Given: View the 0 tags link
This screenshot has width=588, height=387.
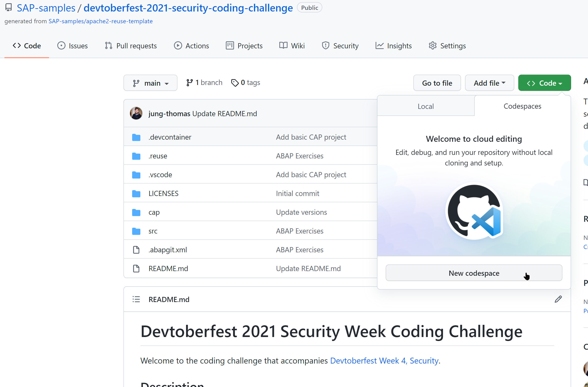Looking at the screenshot, I should click(246, 82).
